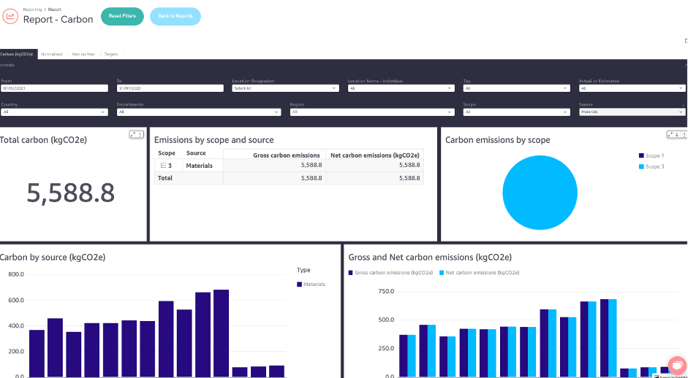Collapse the Scope 3 row in table

163,166
